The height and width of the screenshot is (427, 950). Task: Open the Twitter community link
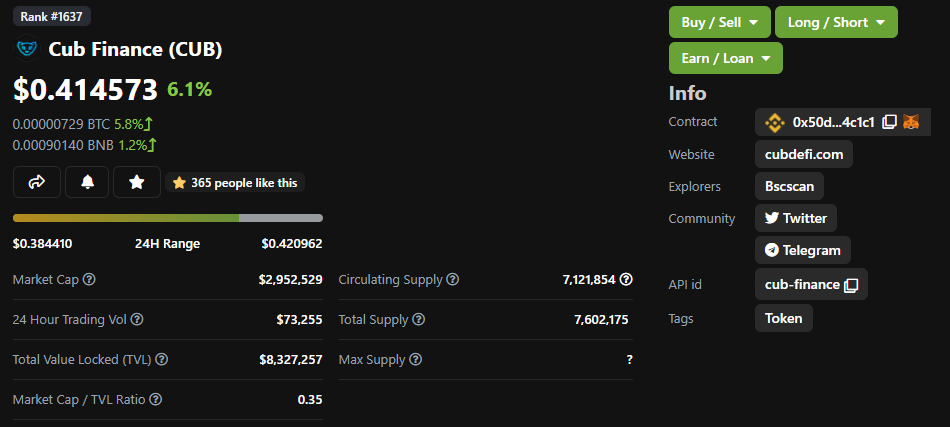pos(796,218)
